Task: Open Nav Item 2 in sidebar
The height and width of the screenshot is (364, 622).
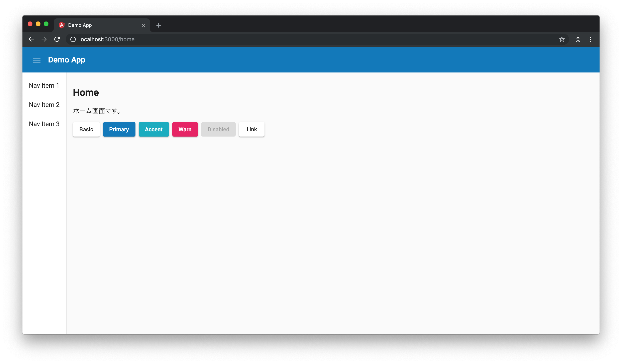Action: pyautogui.click(x=44, y=105)
